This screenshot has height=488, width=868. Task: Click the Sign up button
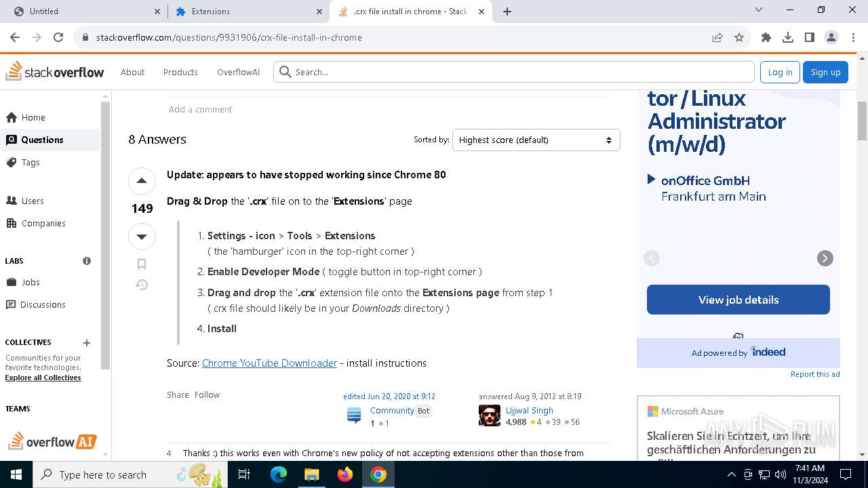pos(825,72)
